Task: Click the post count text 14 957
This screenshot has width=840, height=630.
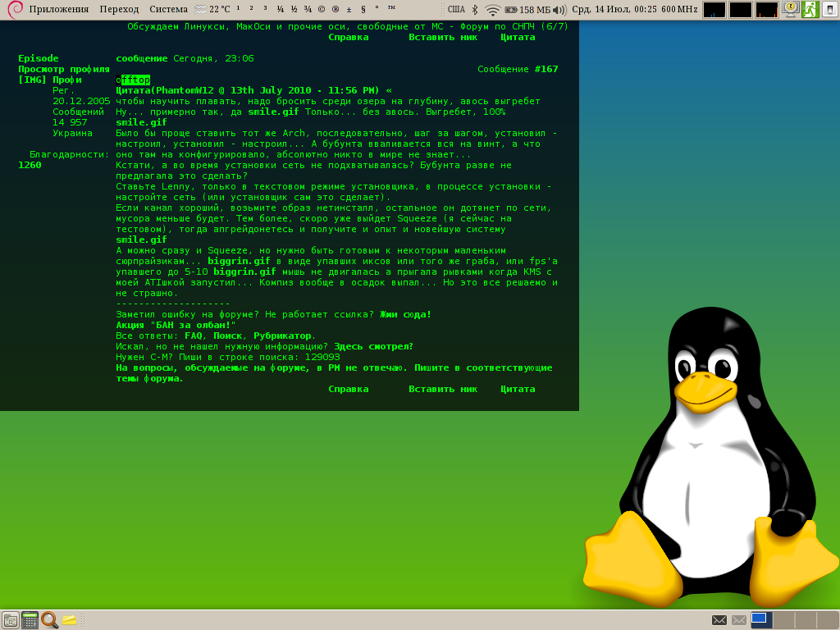Action: (x=70, y=122)
